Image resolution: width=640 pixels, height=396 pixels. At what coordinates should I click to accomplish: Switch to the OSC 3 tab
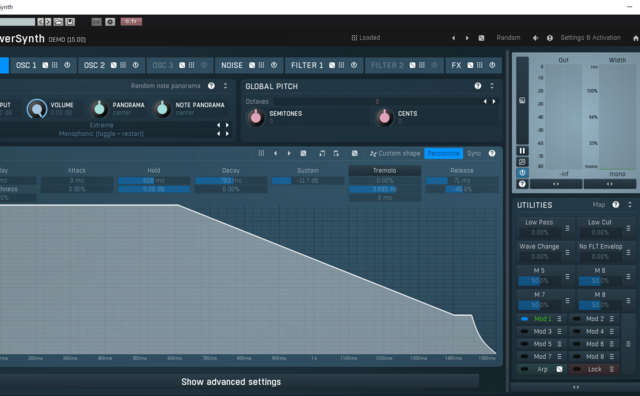click(x=162, y=65)
